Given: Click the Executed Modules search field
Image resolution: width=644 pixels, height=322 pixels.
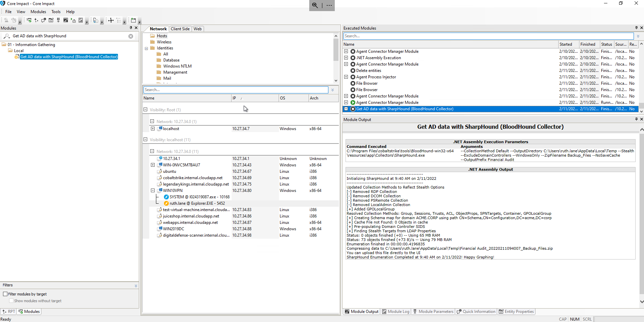Looking at the screenshot, I should (487, 36).
